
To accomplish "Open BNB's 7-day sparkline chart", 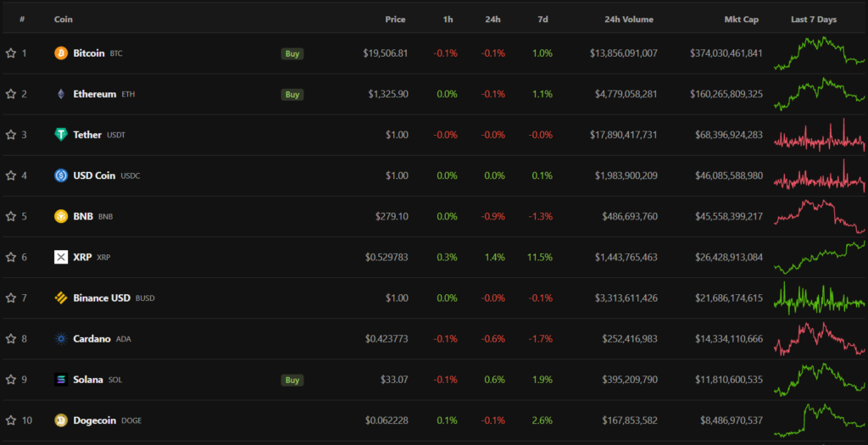I will pos(820,216).
